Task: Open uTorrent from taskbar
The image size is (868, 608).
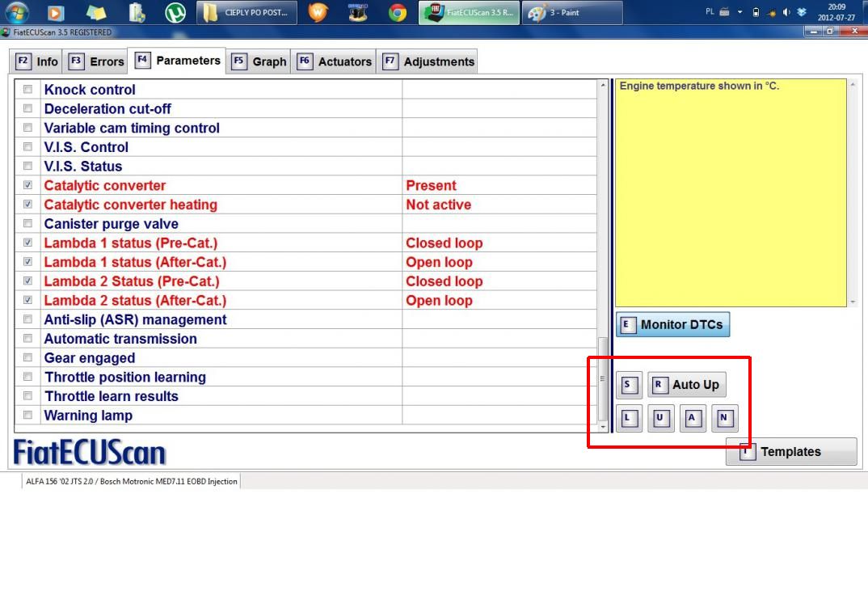Action: [x=175, y=12]
